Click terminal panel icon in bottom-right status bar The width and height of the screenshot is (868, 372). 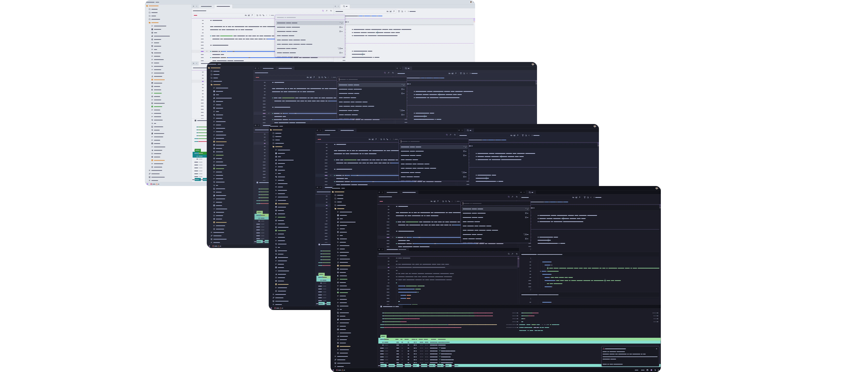(651, 370)
